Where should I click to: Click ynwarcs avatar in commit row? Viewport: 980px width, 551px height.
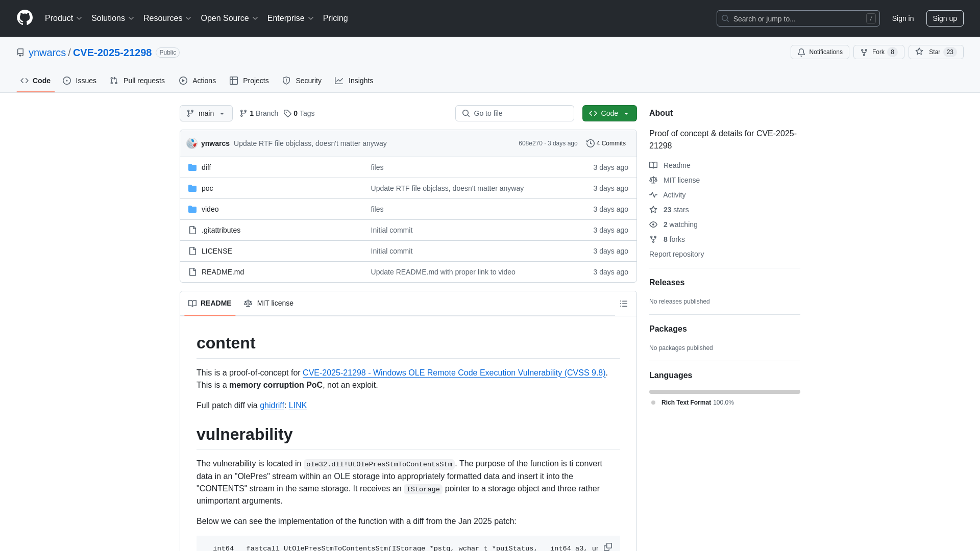(x=192, y=143)
